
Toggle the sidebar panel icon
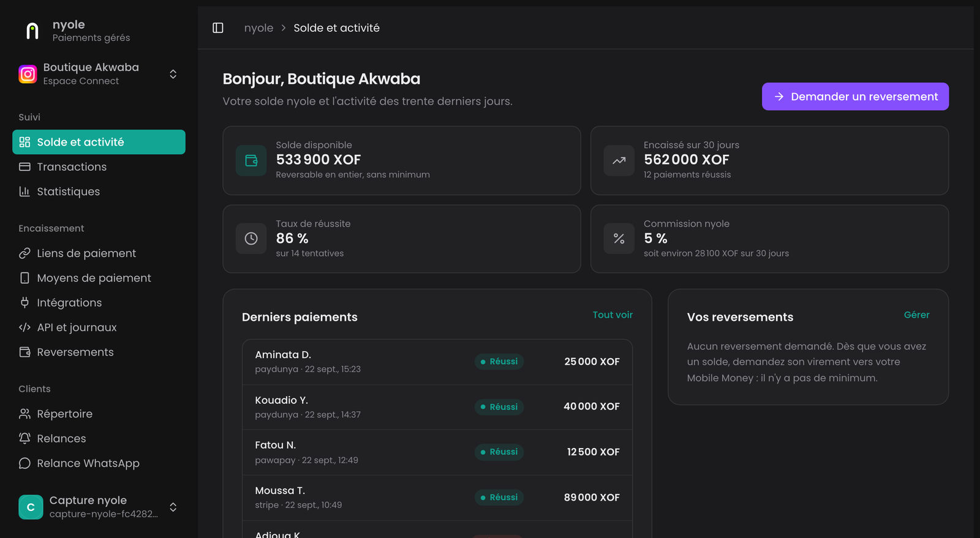[x=218, y=28]
